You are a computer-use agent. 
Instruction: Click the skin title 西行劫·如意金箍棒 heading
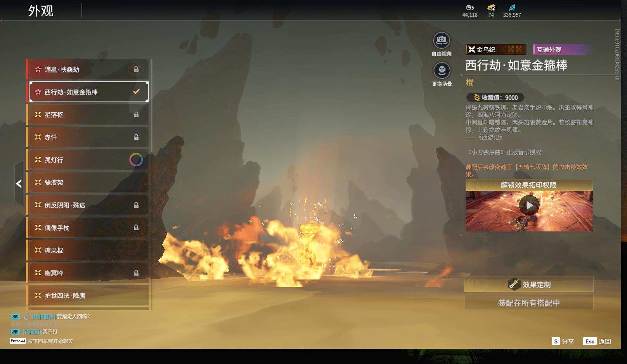(516, 65)
